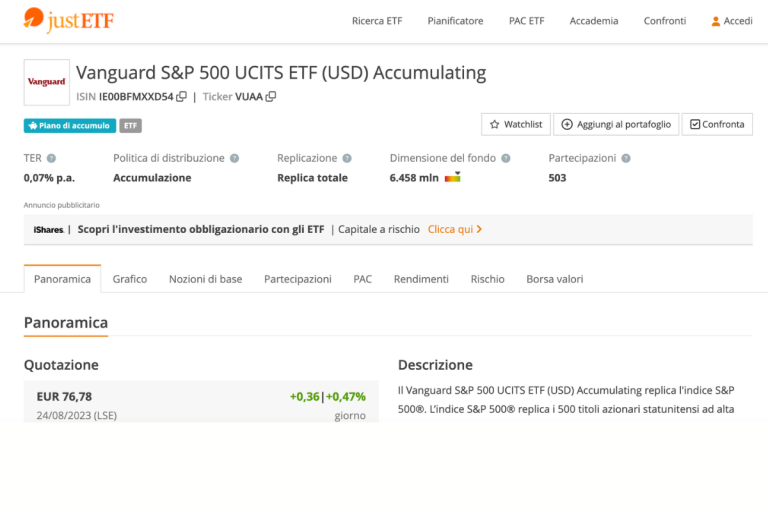Open the Accademia menu item
The height and width of the screenshot is (512, 768).
click(x=594, y=21)
